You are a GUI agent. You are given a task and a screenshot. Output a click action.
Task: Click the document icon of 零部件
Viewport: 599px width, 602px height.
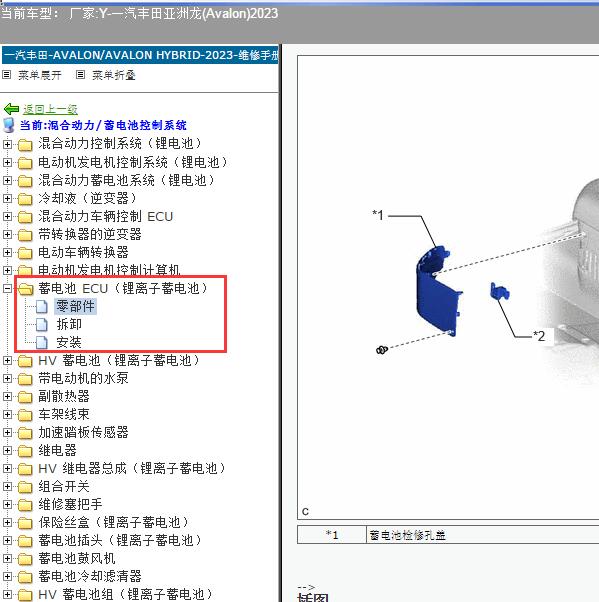tap(41, 306)
